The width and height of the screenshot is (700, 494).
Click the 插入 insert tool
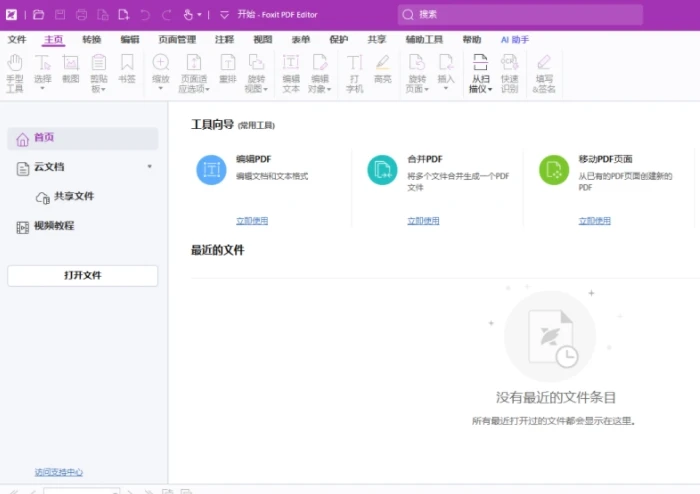(446, 73)
